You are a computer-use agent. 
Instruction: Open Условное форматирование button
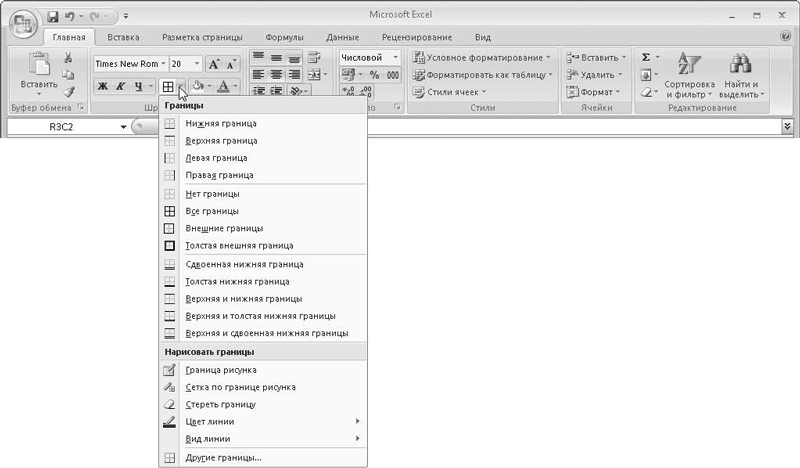[482, 57]
